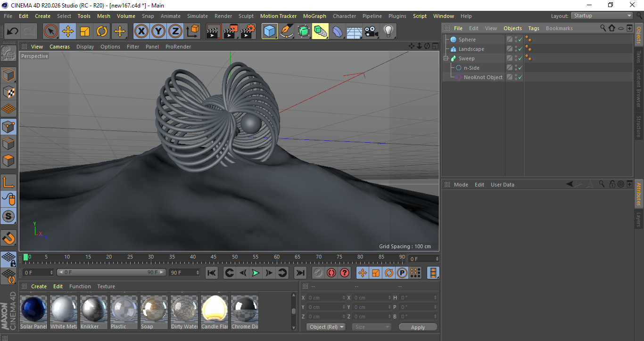Image resolution: width=644 pixels, height=341 pixels.
Task: Click the Enable Axis icon
Action: click(x=8, y=182)
